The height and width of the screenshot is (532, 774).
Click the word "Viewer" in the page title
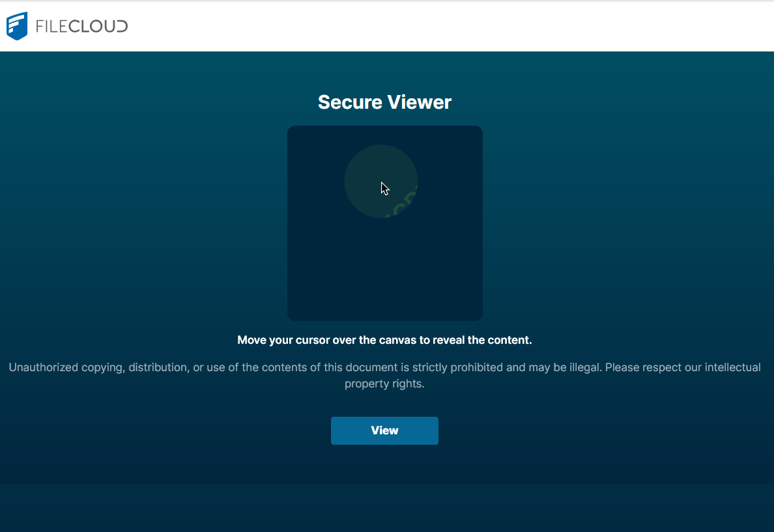click(x=419, y=102)
